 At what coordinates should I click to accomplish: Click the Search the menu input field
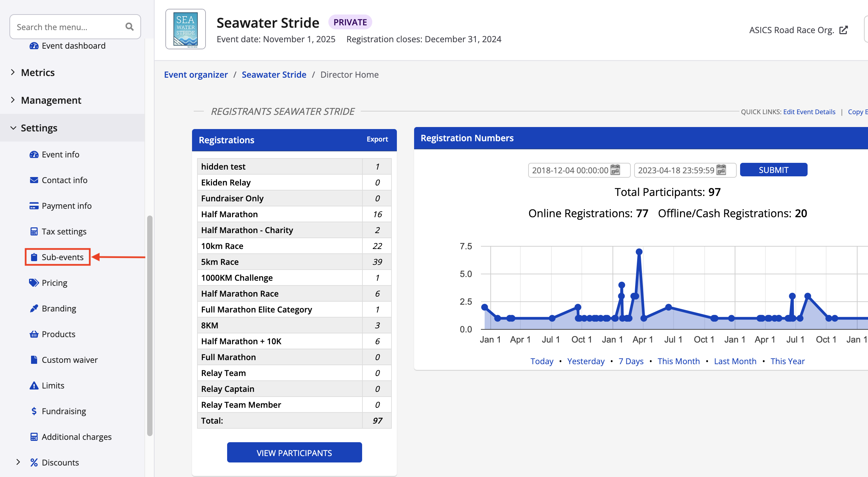(67, 27)
